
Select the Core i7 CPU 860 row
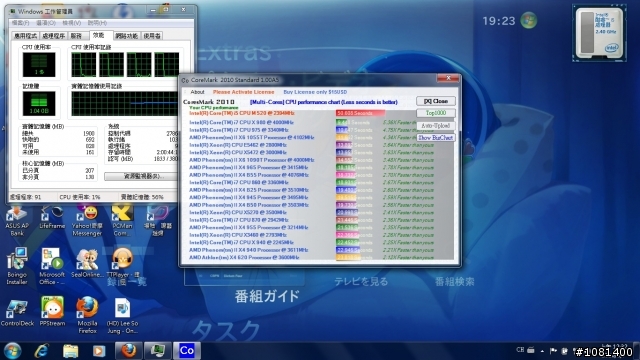click(x=239, y=182)
